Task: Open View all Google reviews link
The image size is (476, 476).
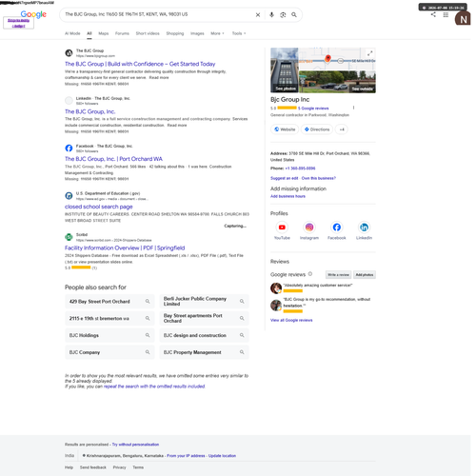Action: (x=291, y=320)
